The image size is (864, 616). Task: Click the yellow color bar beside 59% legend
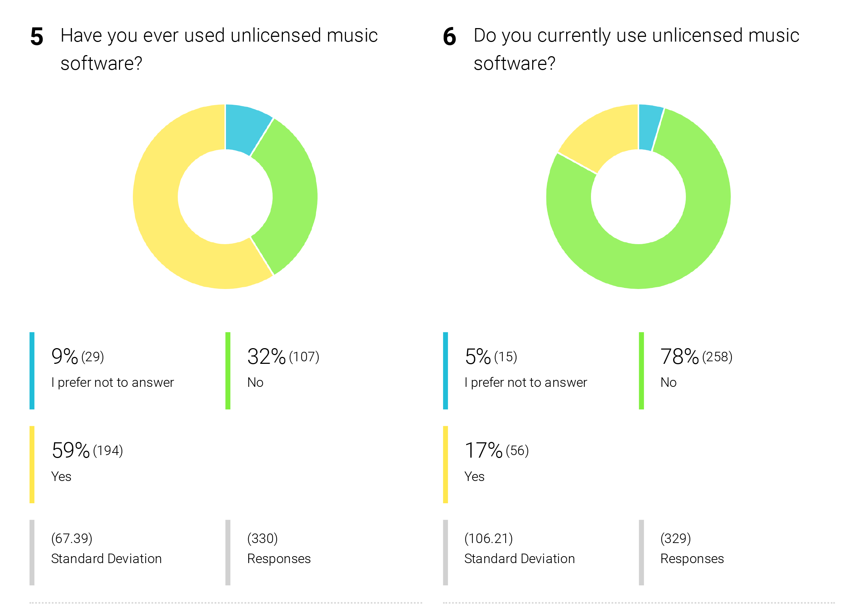pyautogui.click(x=32, y=465)
